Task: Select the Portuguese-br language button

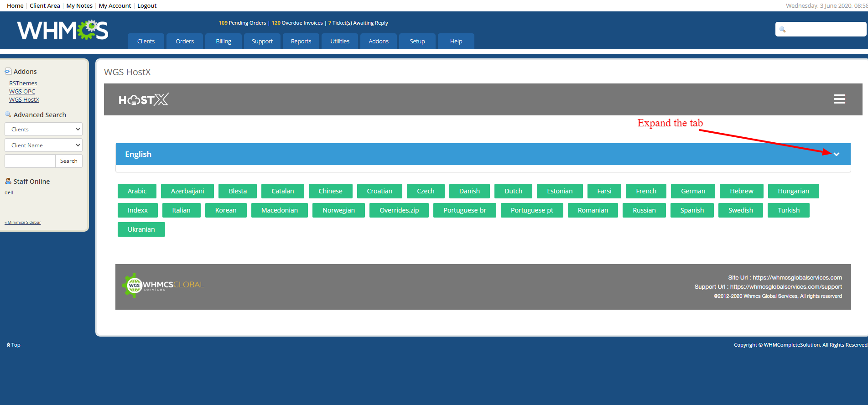Action: (x=464, y=210)
